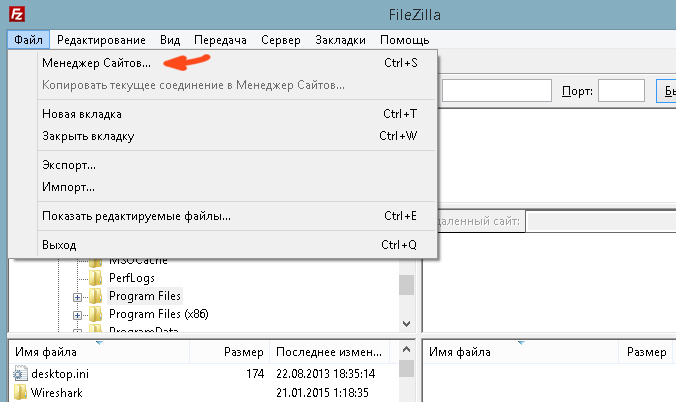Sort remote files by Имя файла column
The height and width of the screenshot is (402, 676).
521,352
